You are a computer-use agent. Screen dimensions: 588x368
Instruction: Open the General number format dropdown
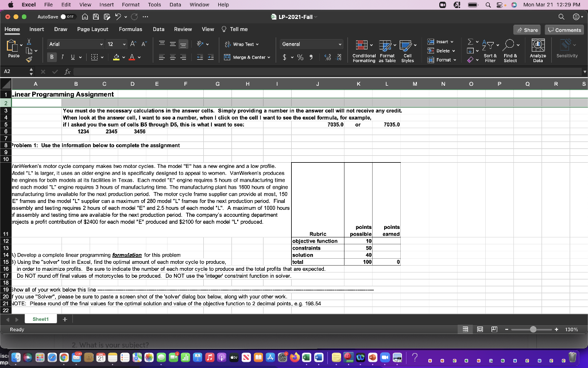click(x=341, y=44)
